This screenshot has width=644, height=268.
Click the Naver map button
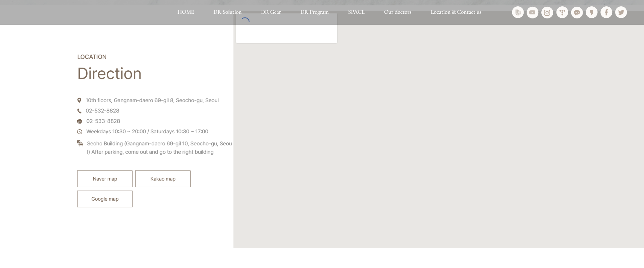pyautogui.click(x=105, y=179)
